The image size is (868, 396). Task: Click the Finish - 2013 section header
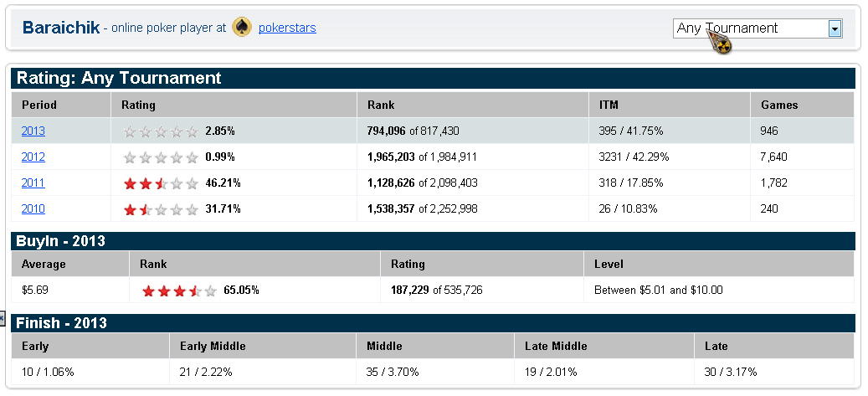(61, 323)
